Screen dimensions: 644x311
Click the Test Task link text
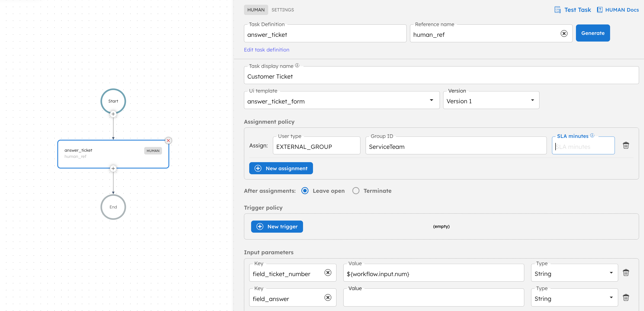click(x=578, y=10)
